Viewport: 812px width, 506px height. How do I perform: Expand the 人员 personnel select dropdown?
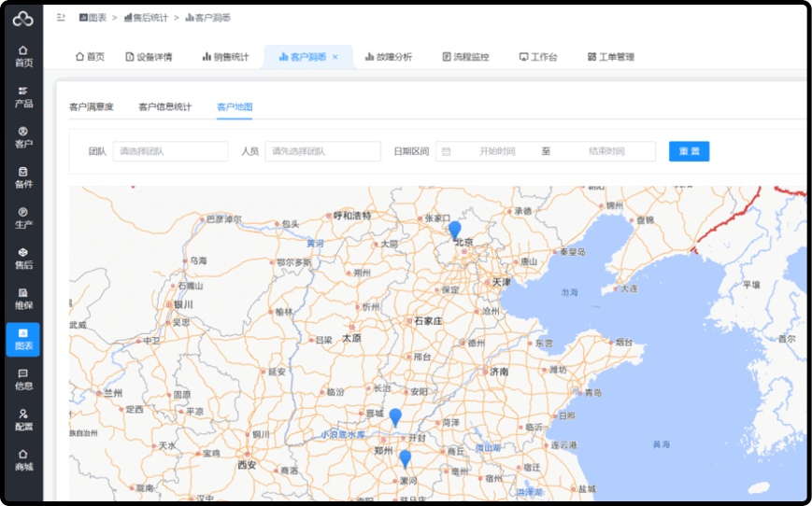click(322, 151)
